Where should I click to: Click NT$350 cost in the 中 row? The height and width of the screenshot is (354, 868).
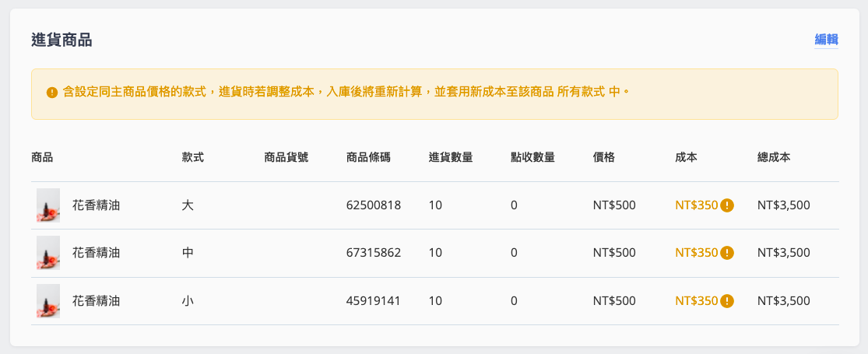[697, 253]
